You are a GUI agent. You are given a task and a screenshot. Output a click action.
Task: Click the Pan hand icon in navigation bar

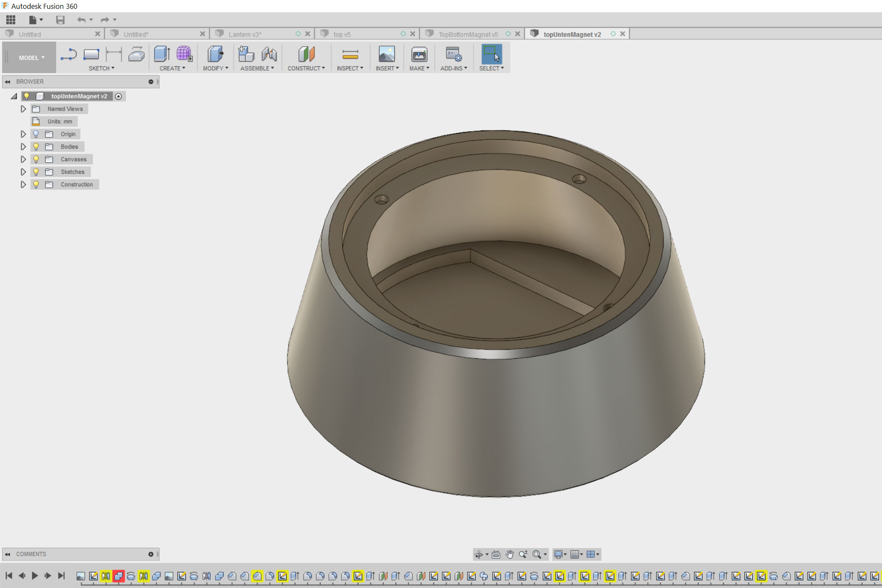tap(509, 554)
